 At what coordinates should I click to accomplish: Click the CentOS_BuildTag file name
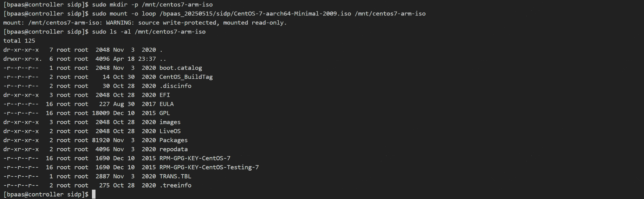(x=186, y=77)
